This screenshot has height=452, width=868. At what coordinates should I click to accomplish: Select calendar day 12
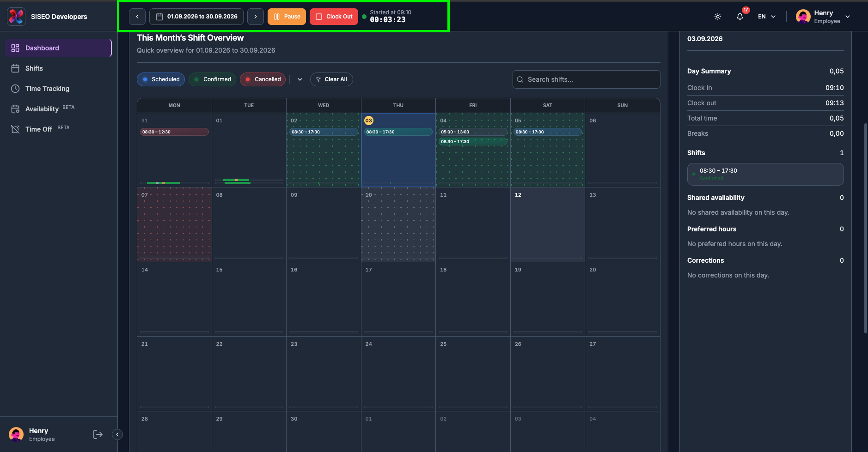548,224
